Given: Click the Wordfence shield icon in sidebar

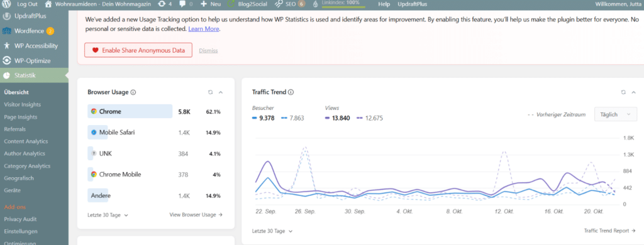Looking at the screenshot, I should tap(6, 31).
